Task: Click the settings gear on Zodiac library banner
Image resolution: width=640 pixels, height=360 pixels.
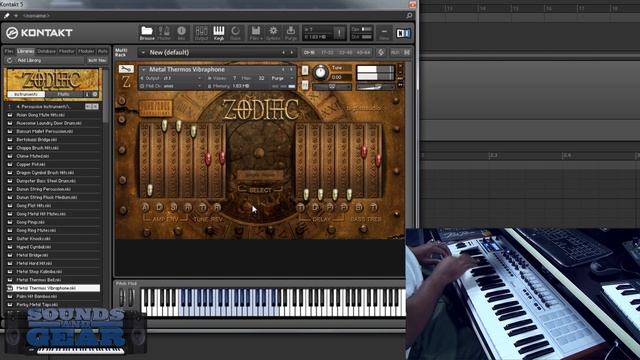Action: [x=95, y=94]
